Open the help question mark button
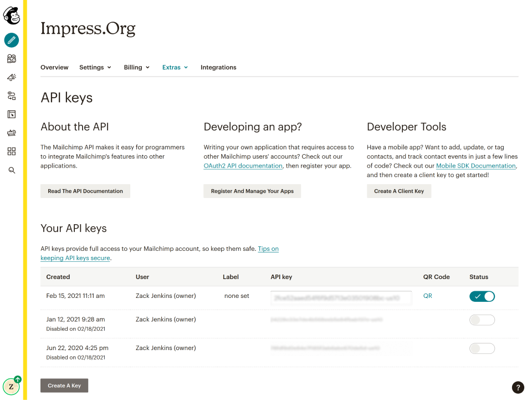Image resolution: width=532 pixels, height=400 pixels. pos(518,387)
